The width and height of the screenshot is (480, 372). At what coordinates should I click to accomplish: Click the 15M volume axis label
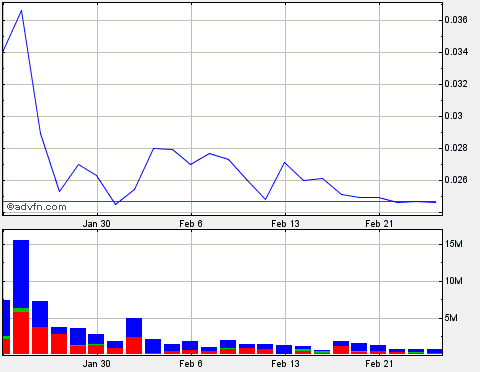pyautogui.click(x=454, y=244)
